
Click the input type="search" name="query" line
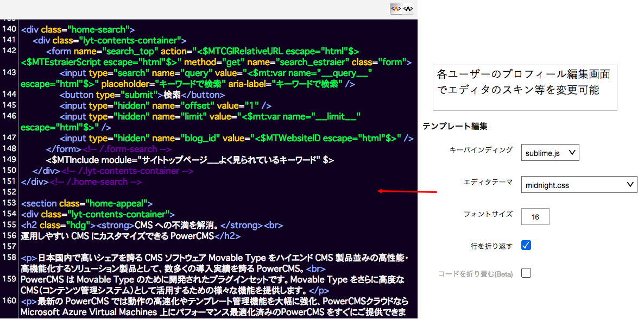tap(197, 78)
